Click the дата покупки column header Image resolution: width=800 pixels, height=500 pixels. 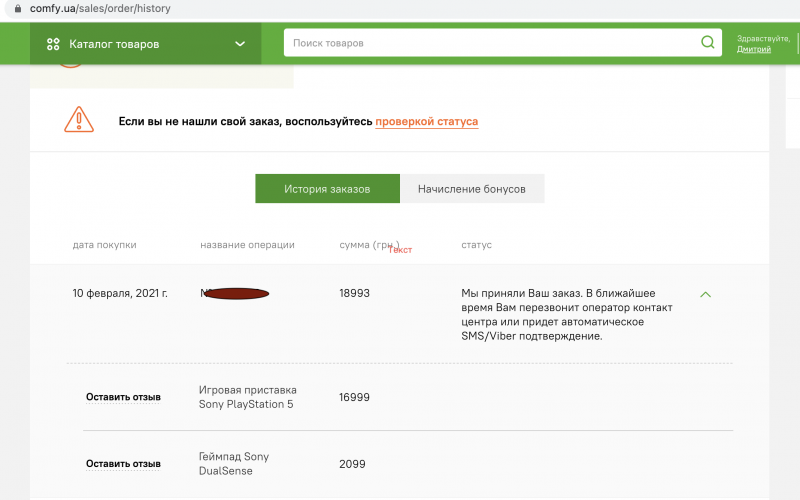tap(104, 245)
